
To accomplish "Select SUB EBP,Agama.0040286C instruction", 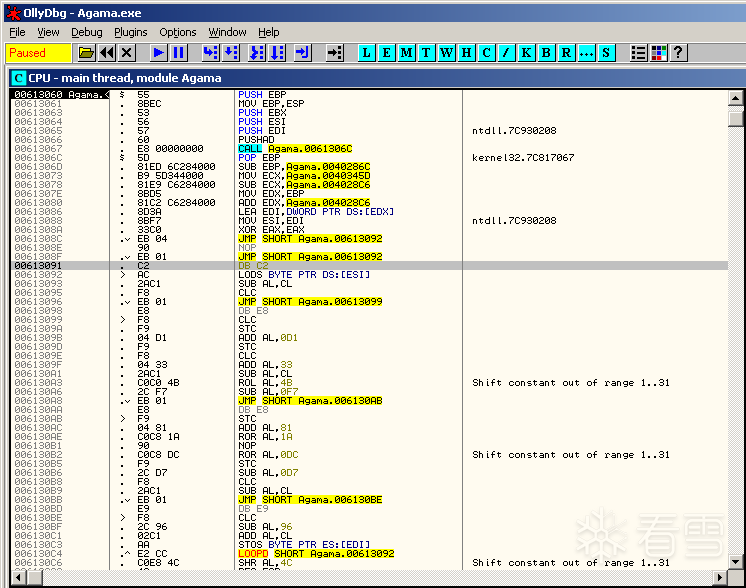I will tap(304, 167).
